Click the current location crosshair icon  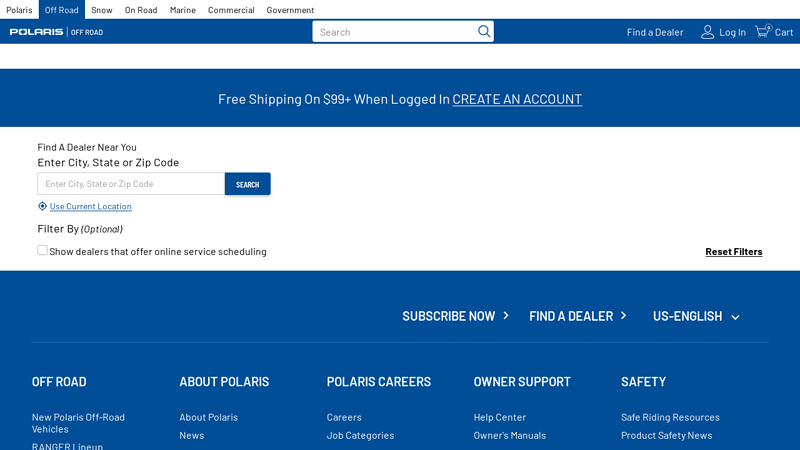[x=42, y=206]
